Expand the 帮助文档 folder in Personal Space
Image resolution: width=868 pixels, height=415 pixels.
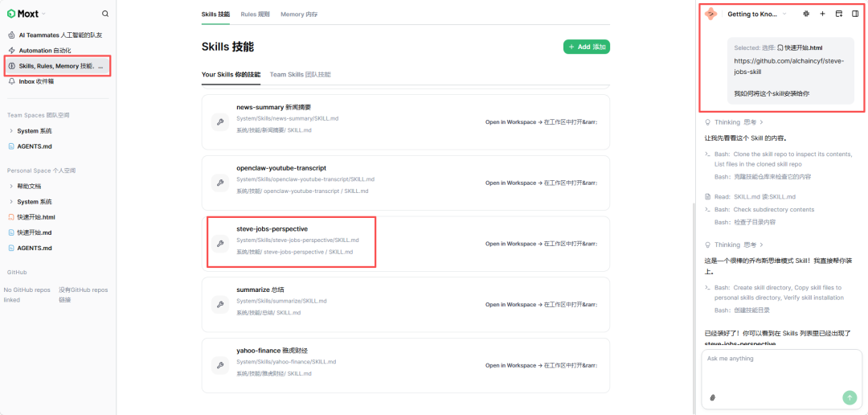tap(11, 186)
